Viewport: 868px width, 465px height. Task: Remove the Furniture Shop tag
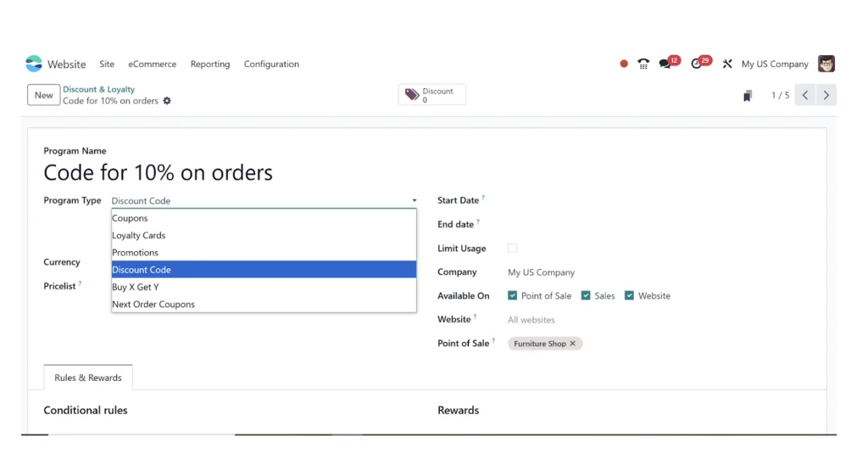573,344
